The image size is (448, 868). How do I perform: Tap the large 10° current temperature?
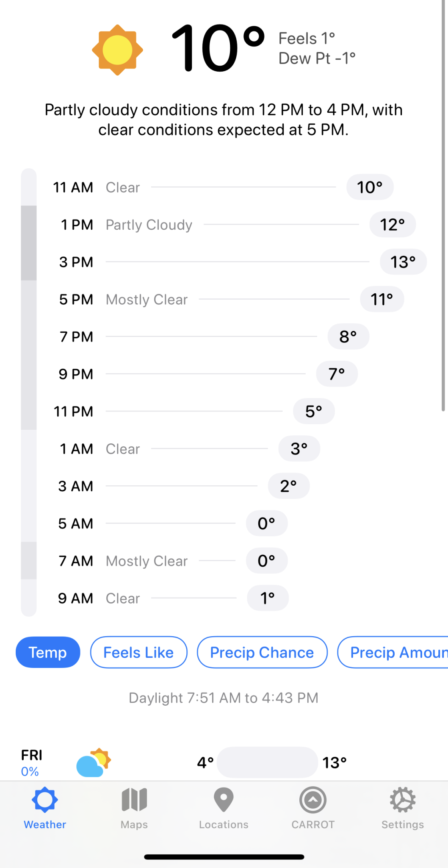pos(218,48)
